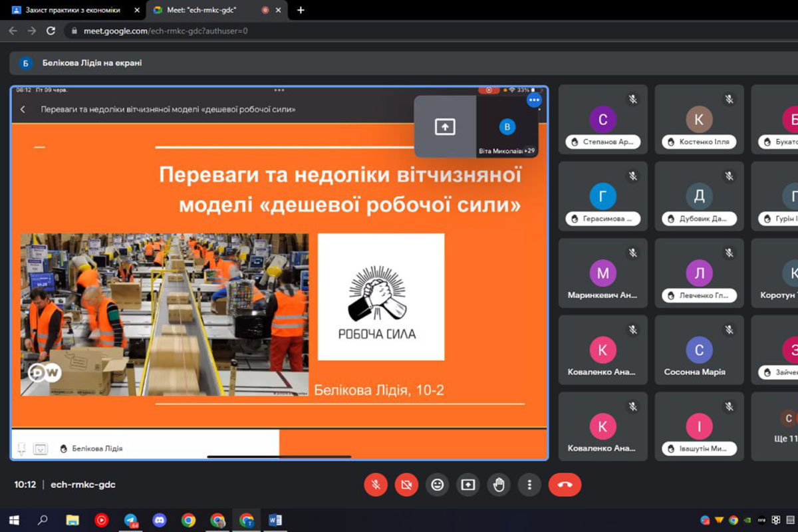Click the muted mic icon on Івашутін tile

tap(730, 407)
